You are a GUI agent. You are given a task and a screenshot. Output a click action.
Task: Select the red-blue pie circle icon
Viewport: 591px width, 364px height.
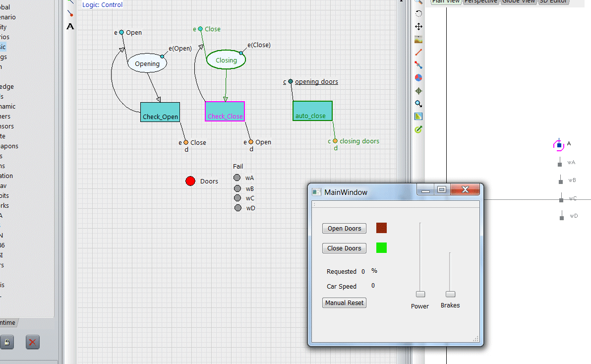[418, 78]
